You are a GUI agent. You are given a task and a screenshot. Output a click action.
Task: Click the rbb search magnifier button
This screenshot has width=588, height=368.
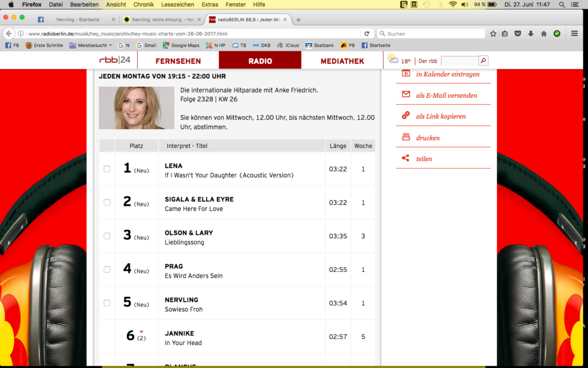(x=484, y=61)
